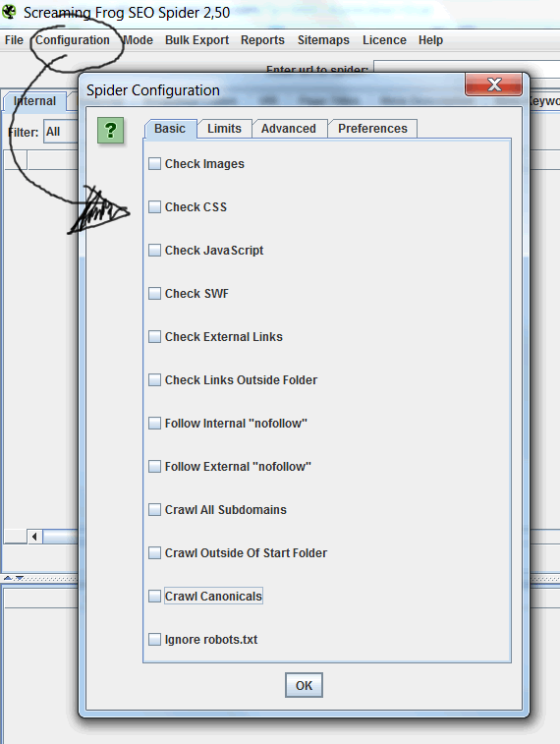This screenshot has width=560, height=744.
Task: Open the Bulk Export menu
Action: [x=196, y=40]
